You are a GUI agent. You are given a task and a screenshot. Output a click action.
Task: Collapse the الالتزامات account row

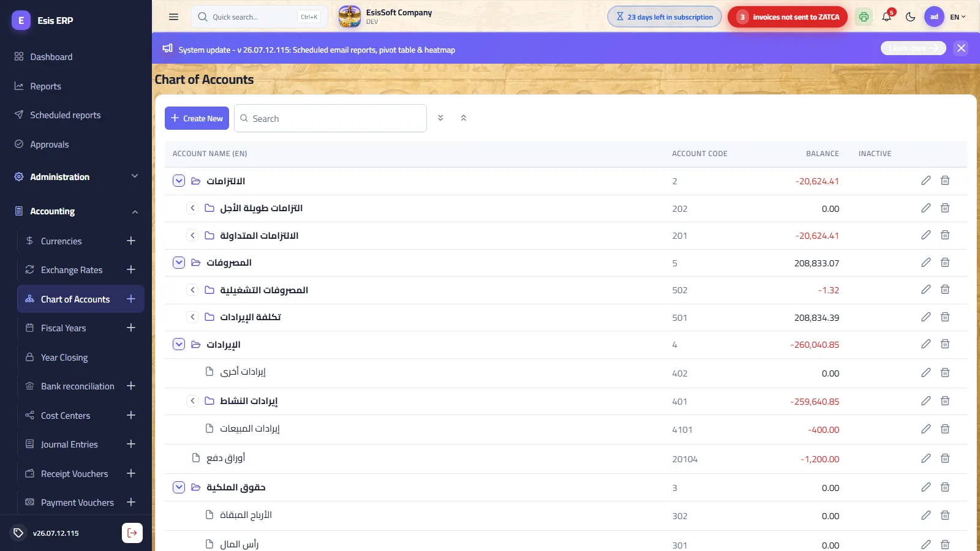coord(179,181)
